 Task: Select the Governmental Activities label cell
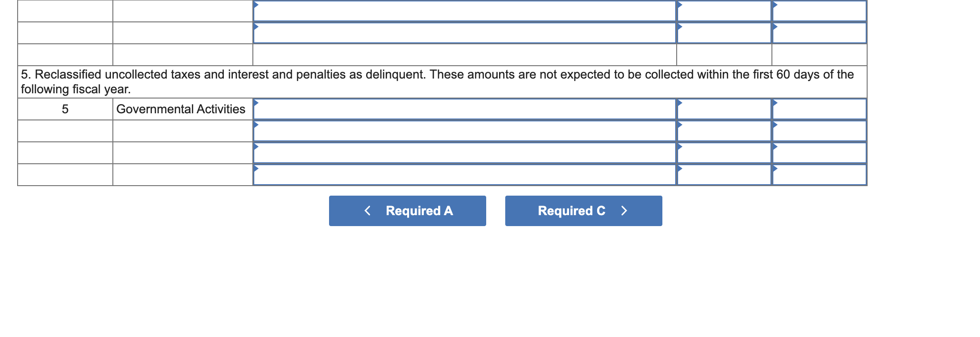tap(181, 109)
